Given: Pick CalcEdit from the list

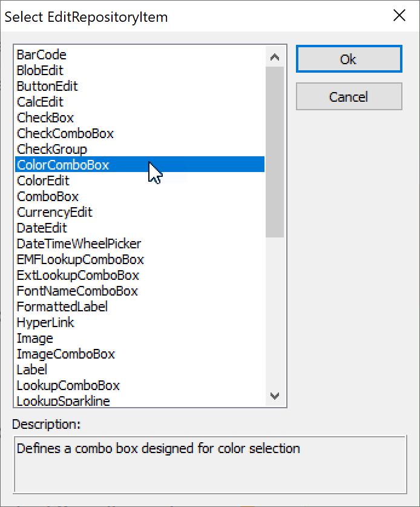Looking at the screenshot, I should pyautogui.click(x=40, y=102).
